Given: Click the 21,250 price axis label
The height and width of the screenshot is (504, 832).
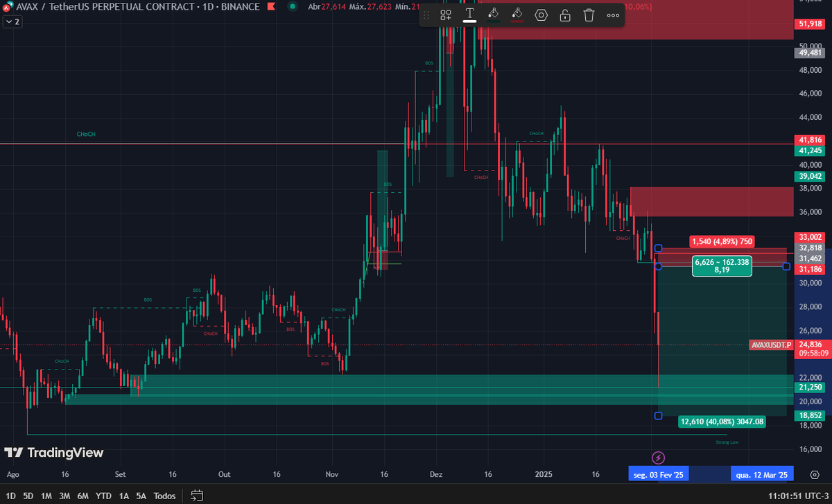Looking at the screenshot, I should tap(811, 387).
